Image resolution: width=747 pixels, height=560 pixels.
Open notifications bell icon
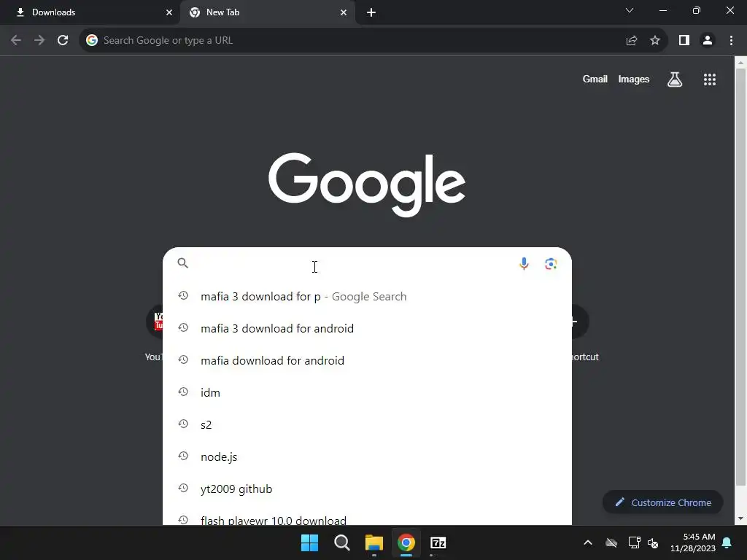(x=727, y=542)
